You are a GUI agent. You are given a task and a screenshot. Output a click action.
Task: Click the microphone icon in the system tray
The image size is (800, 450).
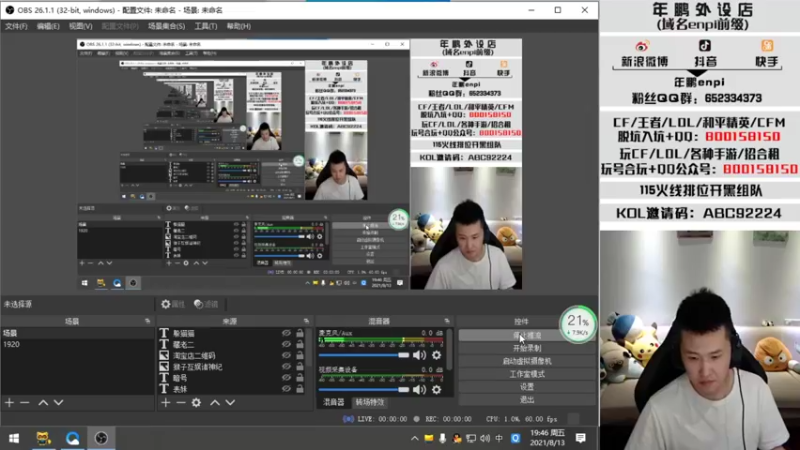click(x=442, y=438)
